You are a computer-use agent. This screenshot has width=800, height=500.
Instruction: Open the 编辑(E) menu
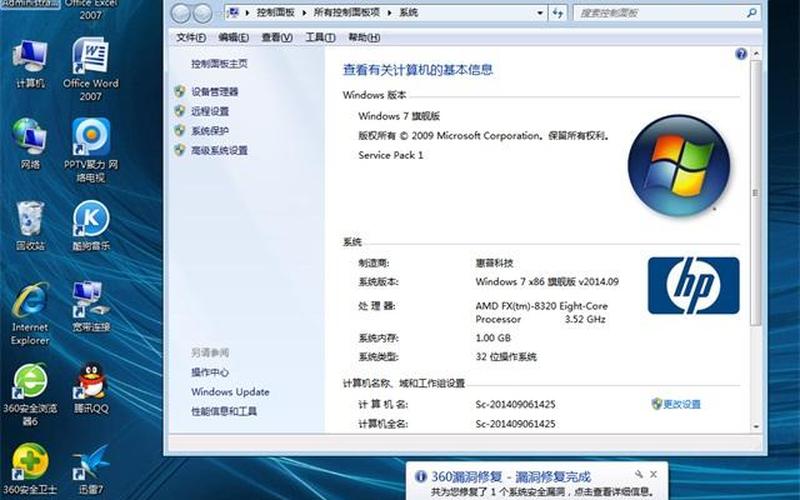233,37
